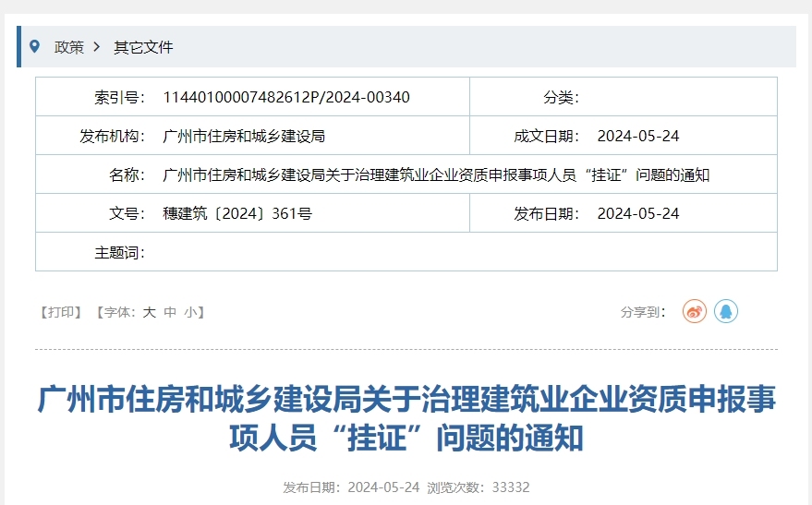Image resolution: width=812 pixels, height=505 pixels.
Task: Share the notice via Weibo icon
Action: (x=694, y=312)
